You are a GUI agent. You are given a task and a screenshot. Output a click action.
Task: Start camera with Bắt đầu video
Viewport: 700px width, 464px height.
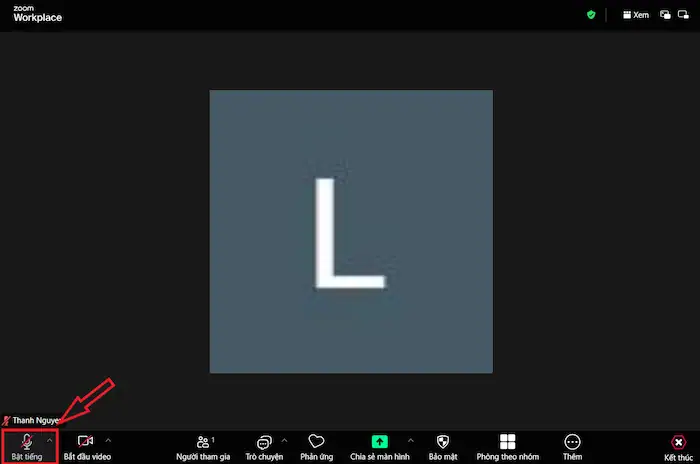coord(85,444)
